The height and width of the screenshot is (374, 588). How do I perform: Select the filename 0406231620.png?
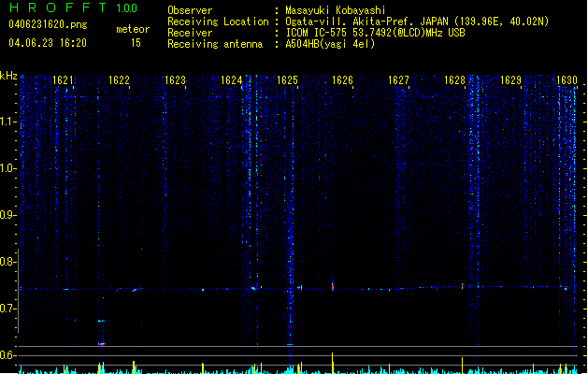(x=48, y=24)
